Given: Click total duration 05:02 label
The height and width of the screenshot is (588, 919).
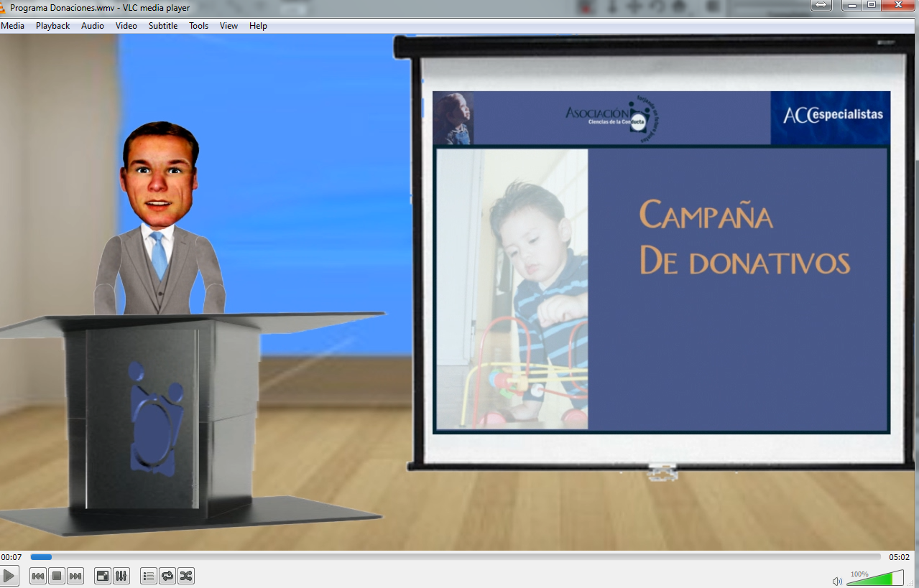Looking at the screenshot, I should click(900, 557).
